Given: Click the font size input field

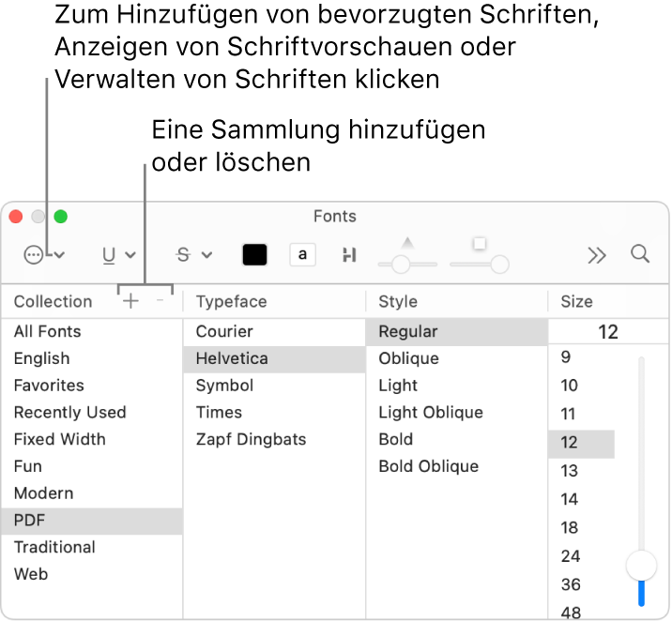Looking at the screenshot, I should pyautogui.click(x=608, y=332).
